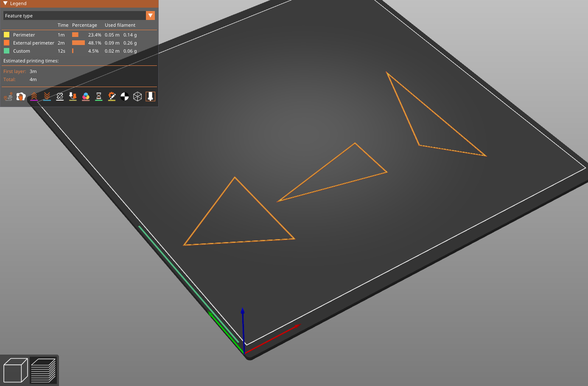Viewport: 588px width, 386px height.
Task: Show deretractions in the preview
Action: click(x=47, y=96)
